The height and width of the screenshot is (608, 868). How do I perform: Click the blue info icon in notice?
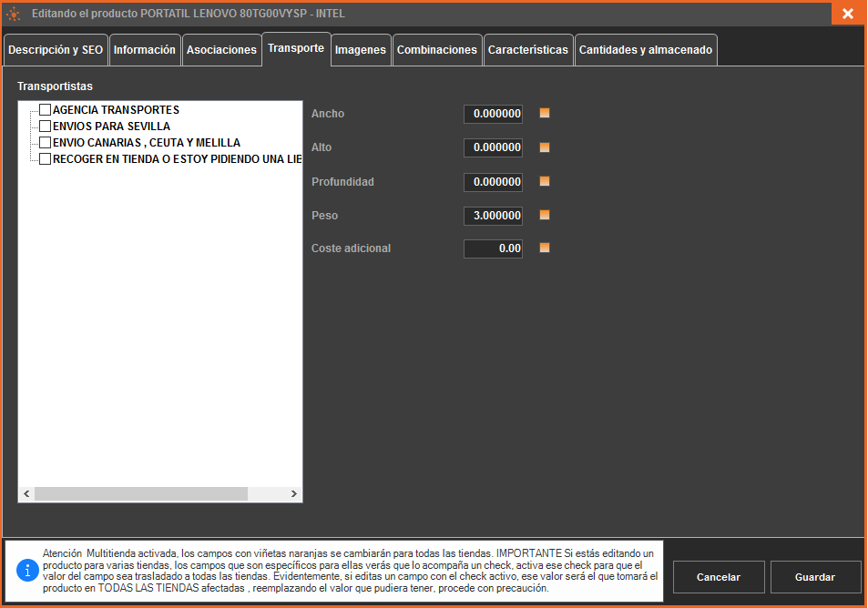[28, 570]
